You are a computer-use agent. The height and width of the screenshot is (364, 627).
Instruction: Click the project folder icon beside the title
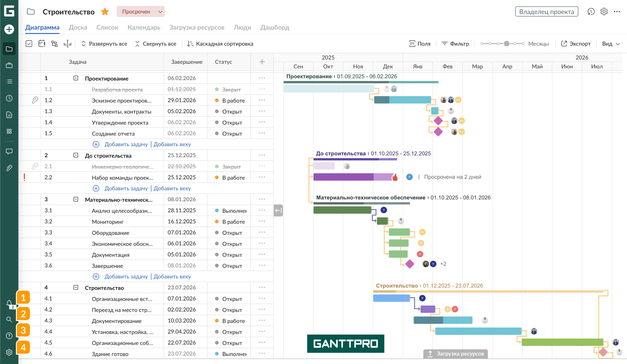click(31, 11)
